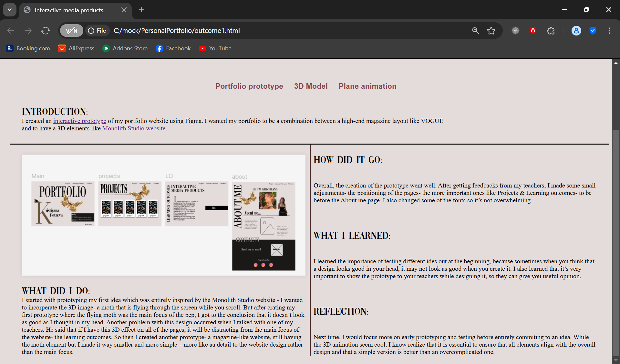620x364 pixels.
Task: Reload the current page
Action: (45, 31)
